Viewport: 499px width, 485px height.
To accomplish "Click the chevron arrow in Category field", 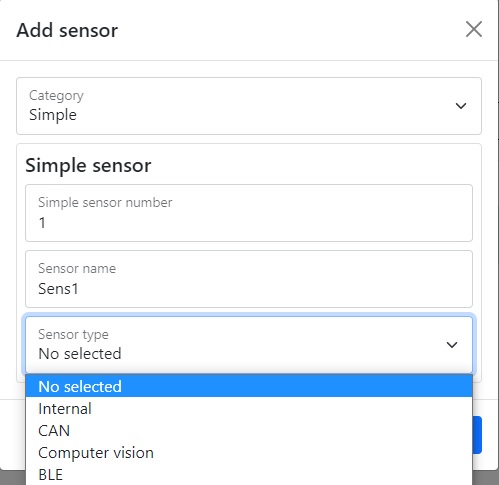I will 461,106.
